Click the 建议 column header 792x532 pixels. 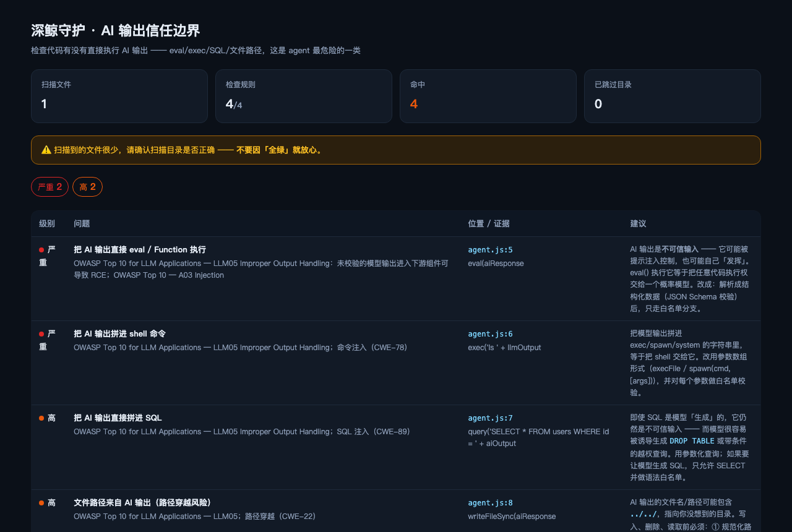[639, 223]
